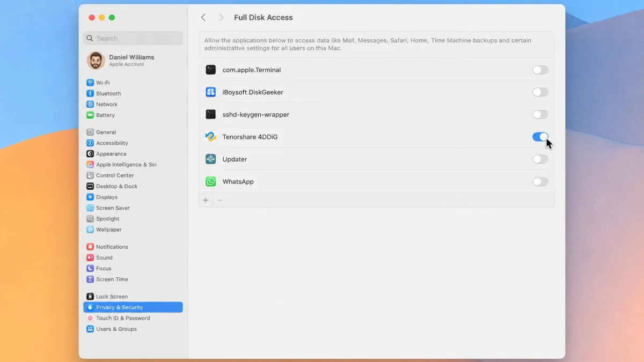Click the WhatsApp row label
The image size is (644, 362).
[x=238, y=182]
